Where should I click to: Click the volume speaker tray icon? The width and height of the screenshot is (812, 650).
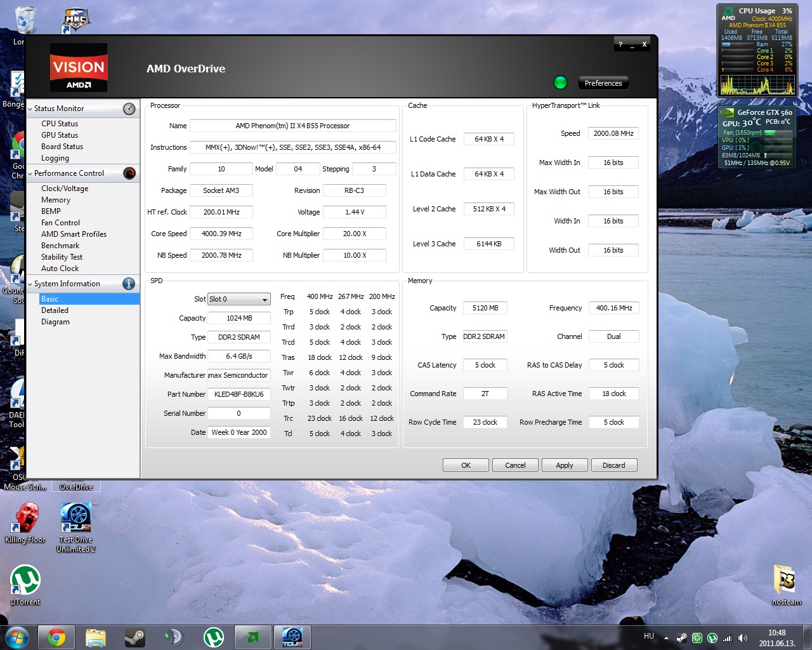coord(743,638)
